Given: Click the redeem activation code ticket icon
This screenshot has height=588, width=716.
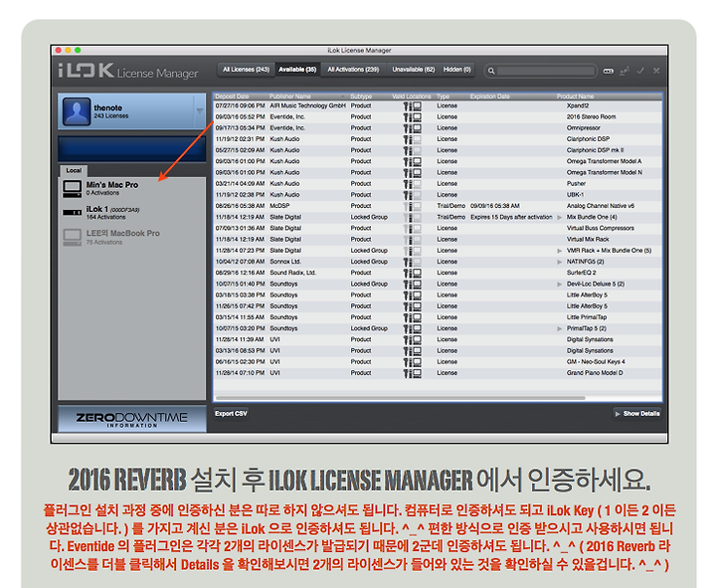Looking at the screenshot, I should point(608,71).
